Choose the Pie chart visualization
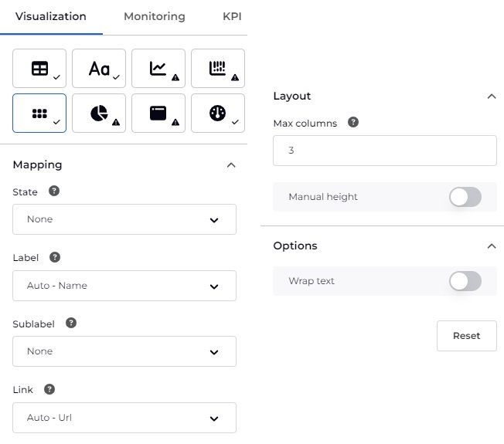Image resolution: width=504 pixels, height=444 pixels. point(99,113)
